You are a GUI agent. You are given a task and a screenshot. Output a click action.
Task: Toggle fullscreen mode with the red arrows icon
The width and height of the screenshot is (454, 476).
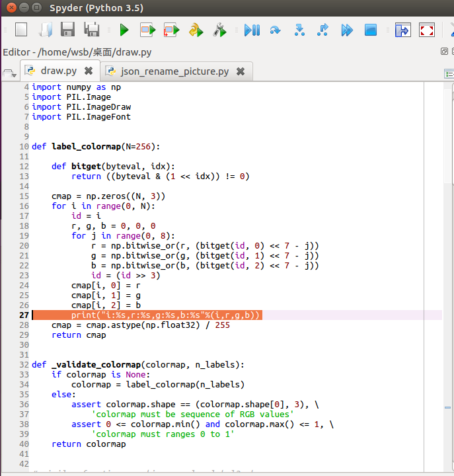point(427,30)
